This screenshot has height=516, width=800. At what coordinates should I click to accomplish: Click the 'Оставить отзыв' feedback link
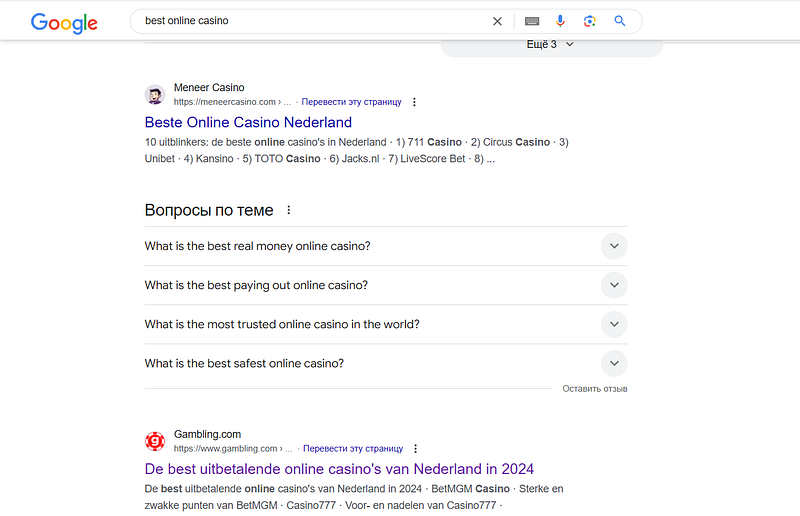pos(595,389)
